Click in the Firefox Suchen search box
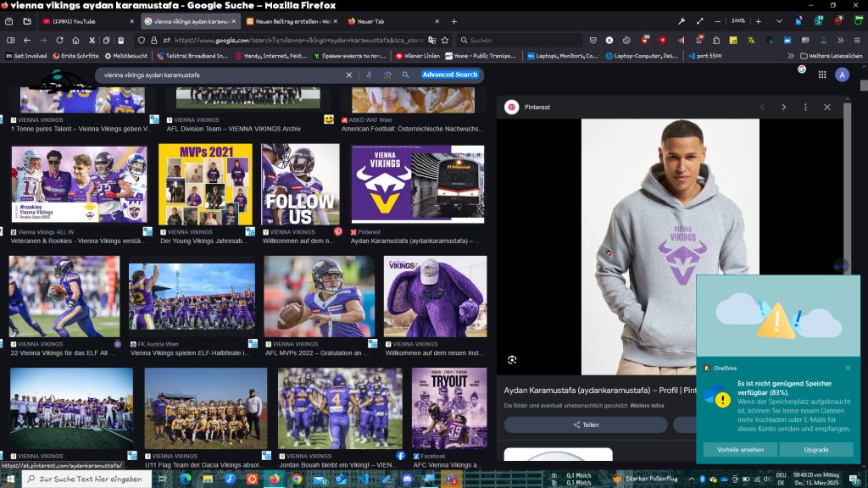Viewport: 868px width, 488px height. pos(520,41)
